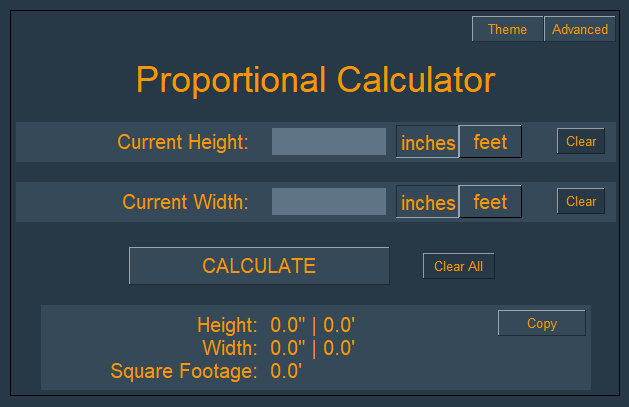Click the Square Footage result value

pos(286,372)
